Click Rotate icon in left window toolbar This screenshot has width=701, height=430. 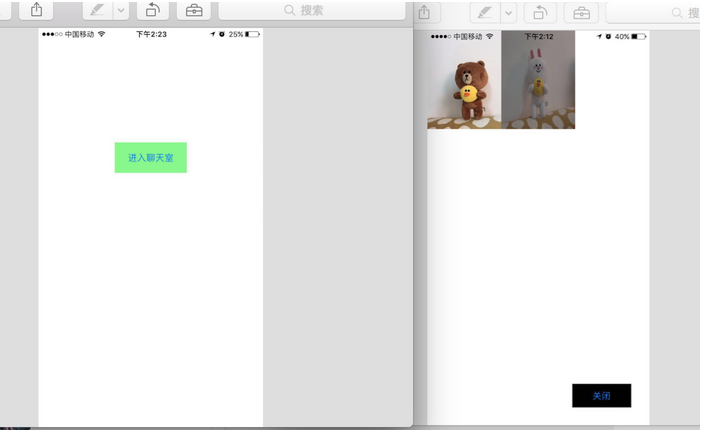tap(153, 10)
